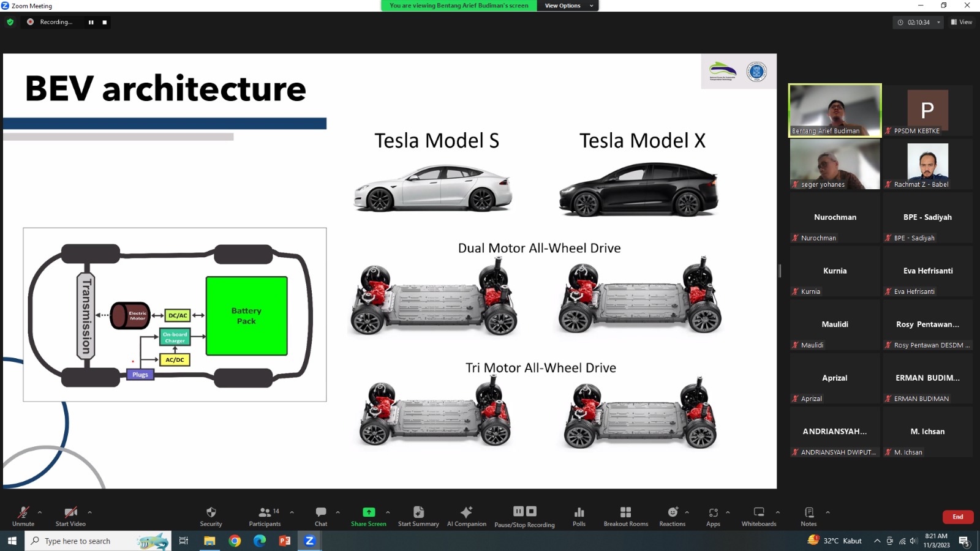
Task: Expand the Whiteboards options arrow
Action: 778,512
